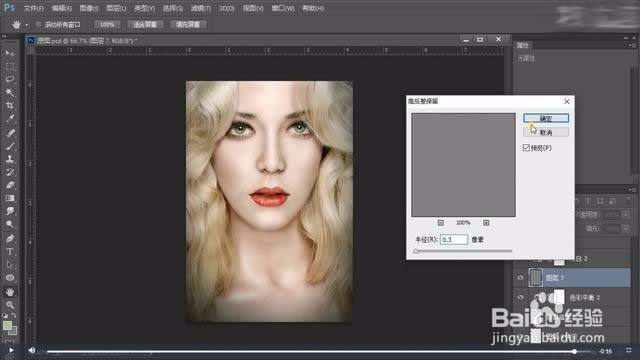
Task: Select the Clone Stamp tool
Action: 10,159
